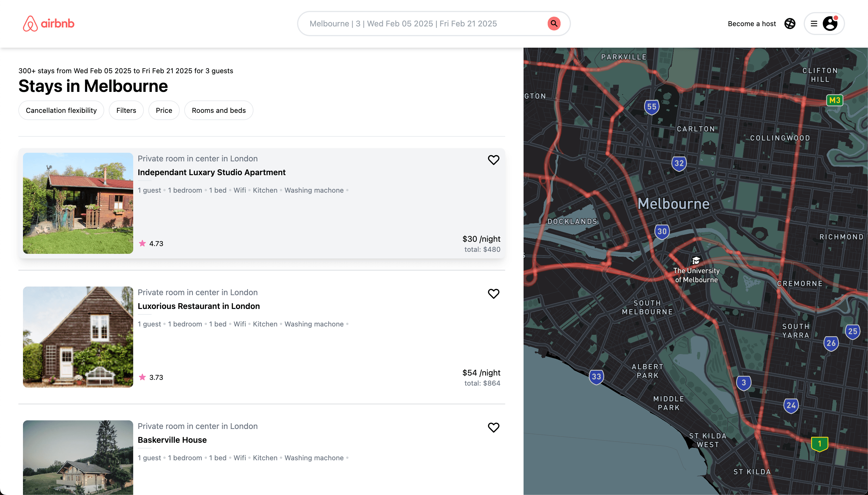Favorite Luxorious Restaurant in London listing
This screenshot has width=868, height=495.
click(493, 293)
